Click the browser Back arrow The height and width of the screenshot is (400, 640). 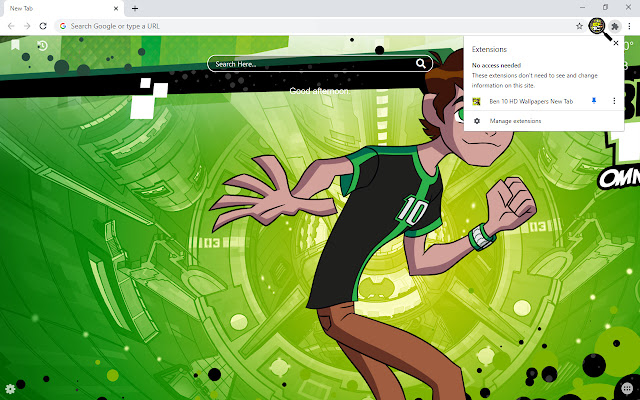11,26
